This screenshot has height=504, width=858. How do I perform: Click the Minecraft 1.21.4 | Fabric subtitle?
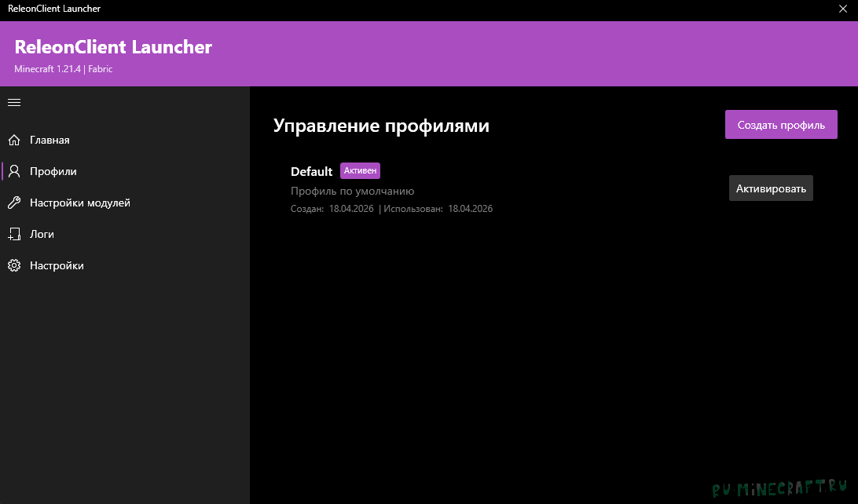pos(64,69)
